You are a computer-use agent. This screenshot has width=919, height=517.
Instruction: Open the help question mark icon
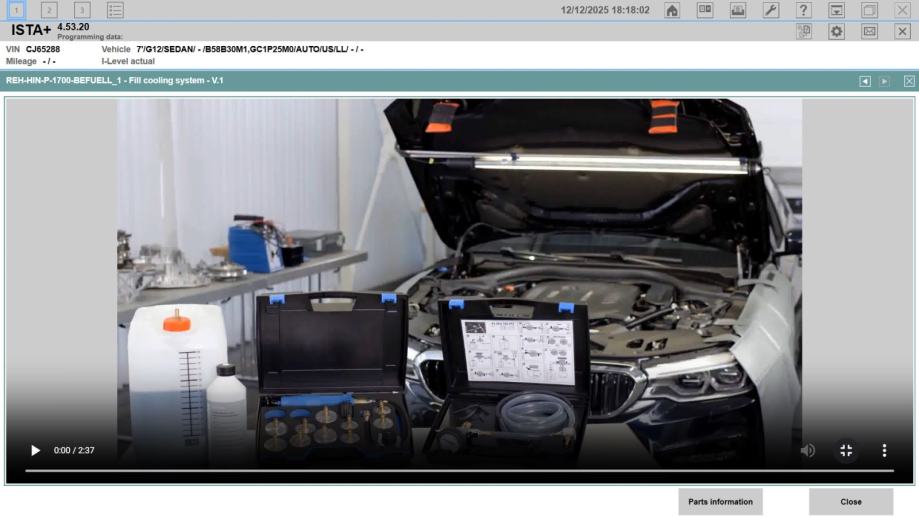[803, 10]
